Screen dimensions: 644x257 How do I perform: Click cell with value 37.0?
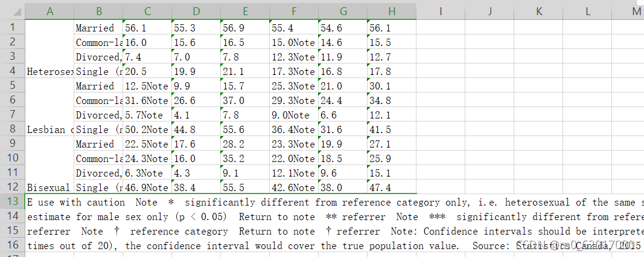(x=245, y=100)
